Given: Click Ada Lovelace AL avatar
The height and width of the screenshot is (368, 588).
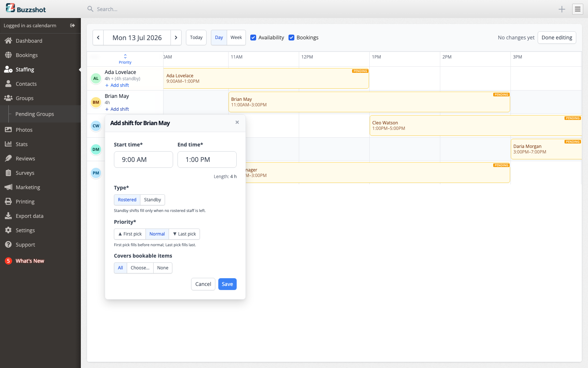Looking at the screenshot, I should [x=96, y=78].
